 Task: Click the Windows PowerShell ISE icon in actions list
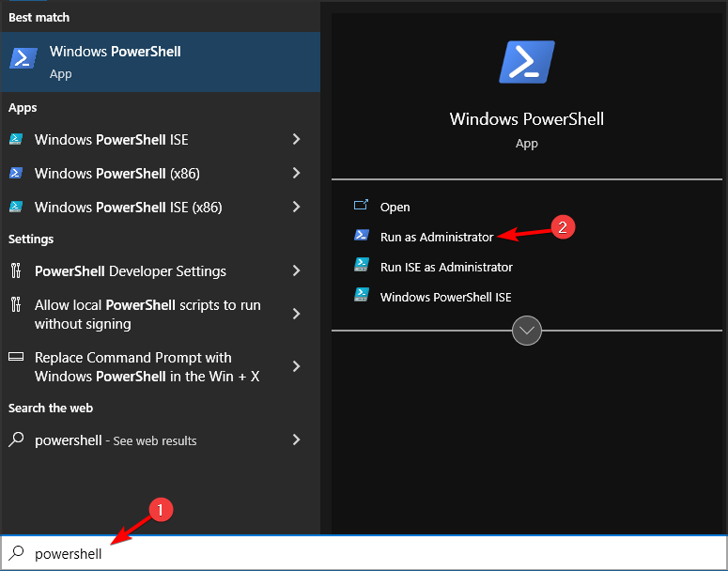coord(362,295)
